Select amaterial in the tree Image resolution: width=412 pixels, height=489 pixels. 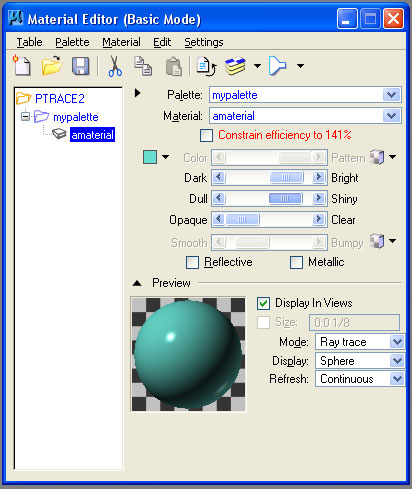(92, 135)
